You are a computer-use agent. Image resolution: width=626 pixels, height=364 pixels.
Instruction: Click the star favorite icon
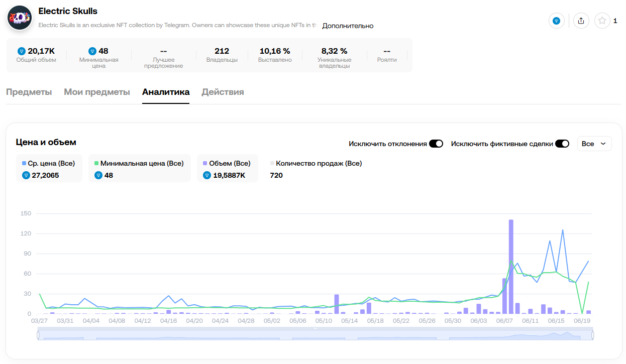click(x=602, y=21)
